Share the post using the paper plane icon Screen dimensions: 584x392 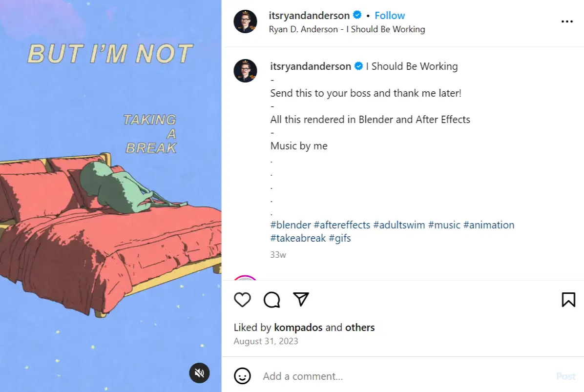click(301, 300)
